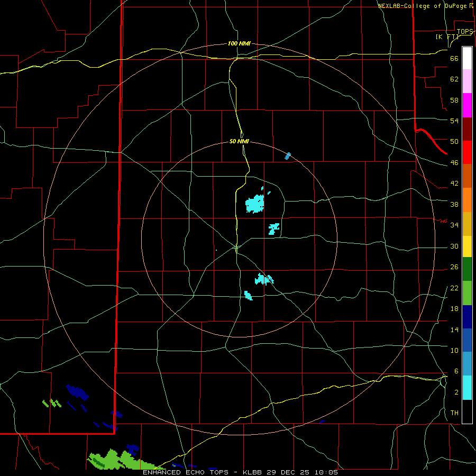476x476 pixels.
Task: Click "ENHANCED ECHO TOPS" product title
Action: [x=186, y=472]
